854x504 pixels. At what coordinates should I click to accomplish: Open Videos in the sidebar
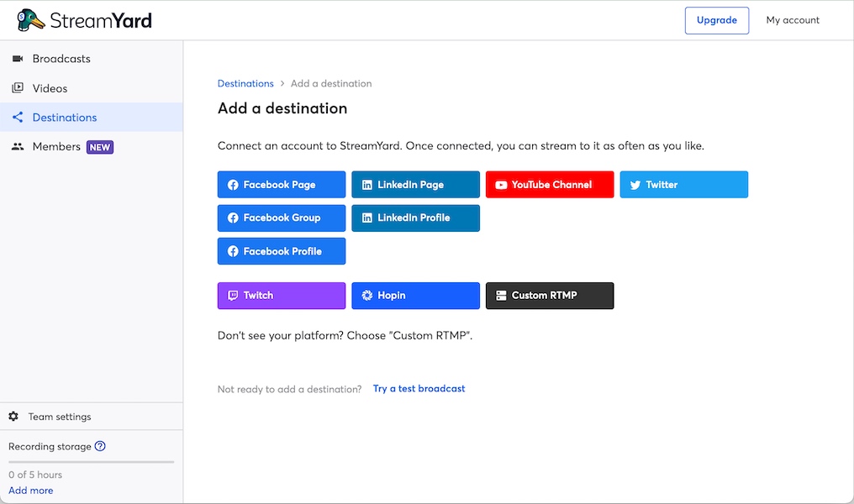(x=92, y=88)
